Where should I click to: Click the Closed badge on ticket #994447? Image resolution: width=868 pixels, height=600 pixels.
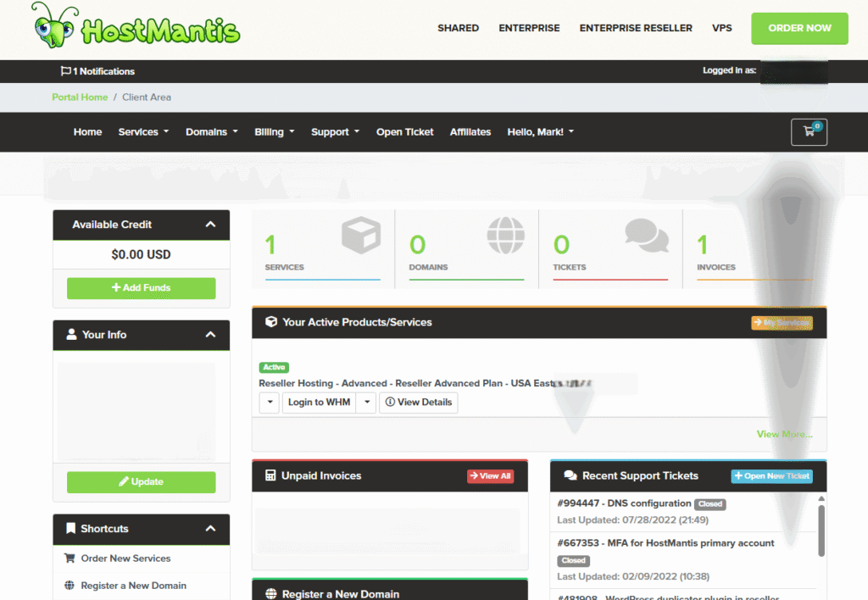pos(710,504)
